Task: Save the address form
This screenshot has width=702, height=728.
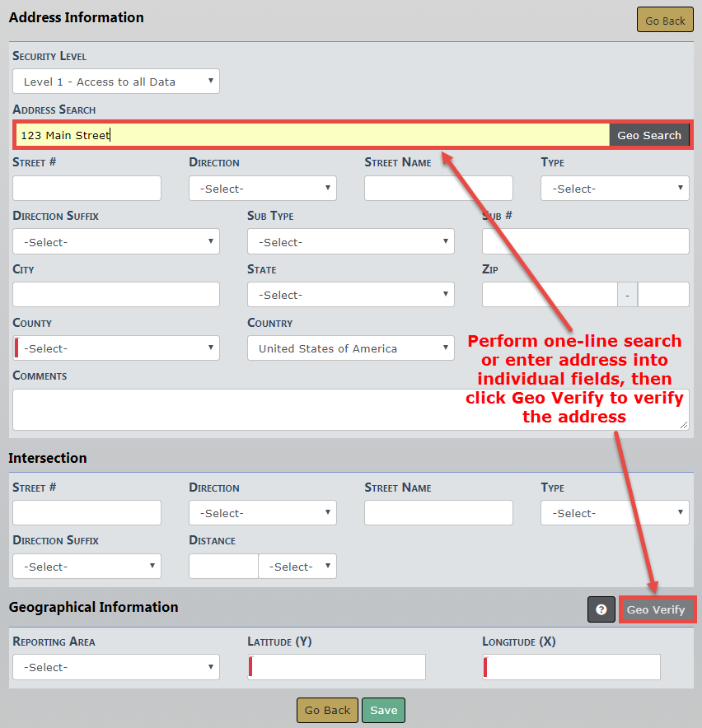Action: click(x=383, y=710)
